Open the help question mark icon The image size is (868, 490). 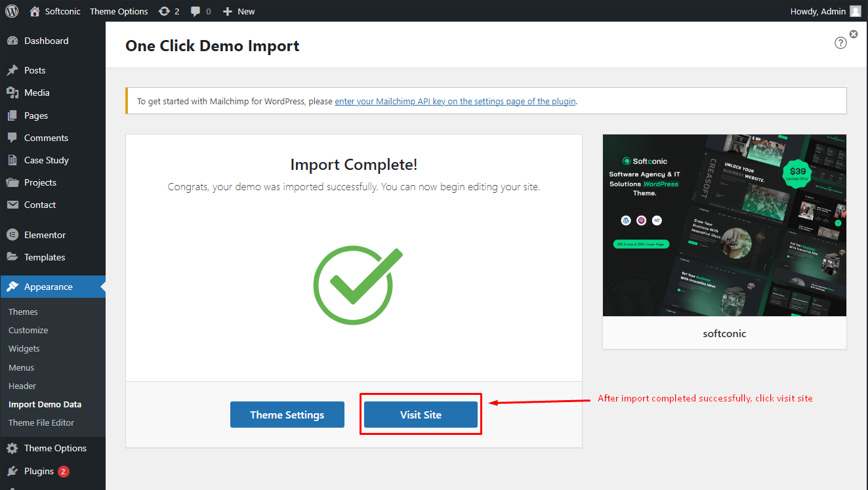pos(840,43)
